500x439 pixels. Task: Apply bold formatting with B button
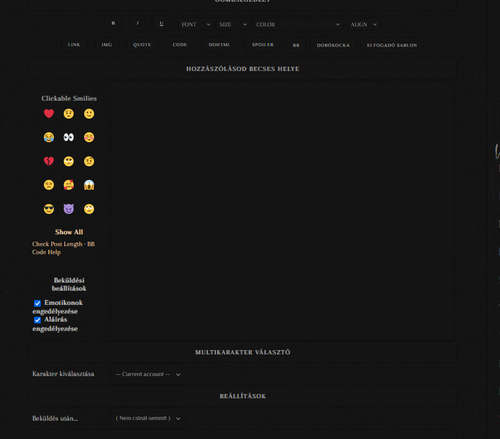[x=113, y=23]
